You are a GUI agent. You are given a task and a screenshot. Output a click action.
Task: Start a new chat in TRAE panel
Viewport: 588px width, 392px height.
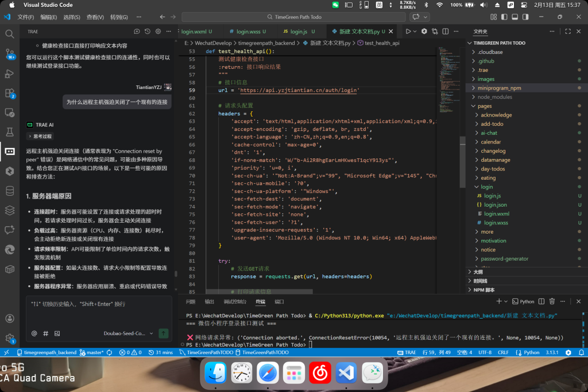coord(137,32)
